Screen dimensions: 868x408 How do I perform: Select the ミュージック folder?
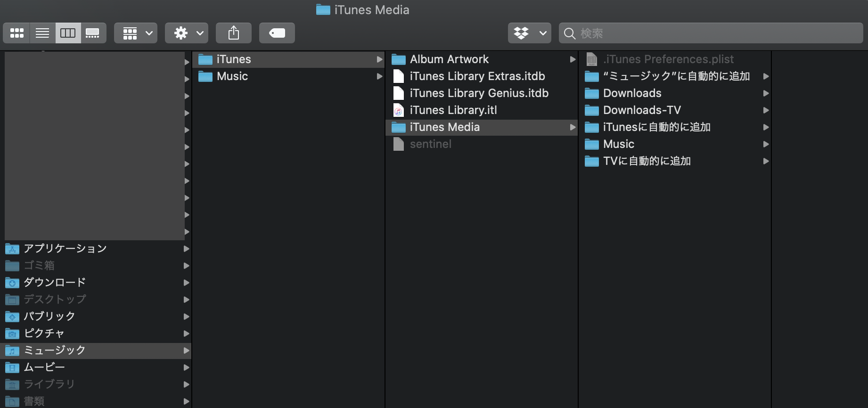(96, 351)
